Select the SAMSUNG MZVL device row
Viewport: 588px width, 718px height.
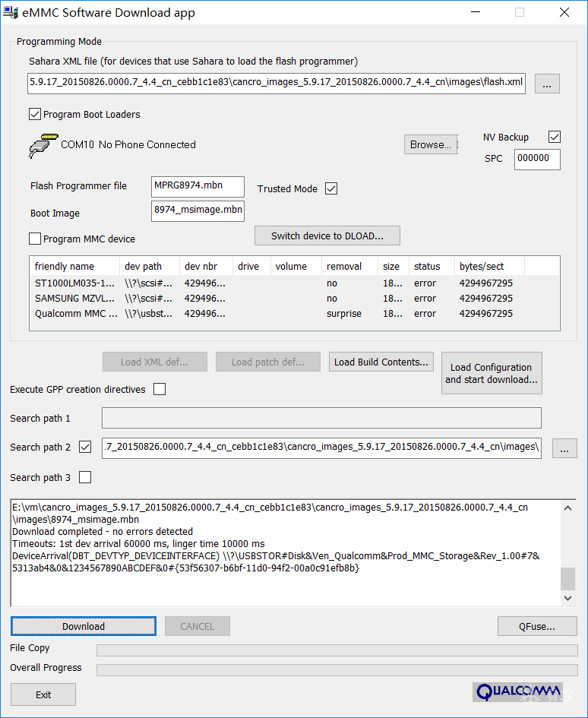click(x=295, y=298)
